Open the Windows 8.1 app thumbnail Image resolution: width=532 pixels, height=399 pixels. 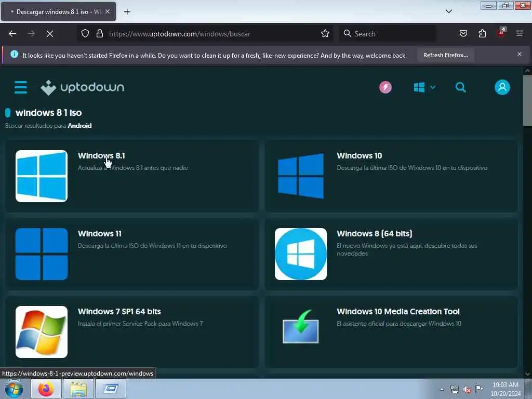click(42, 176)
